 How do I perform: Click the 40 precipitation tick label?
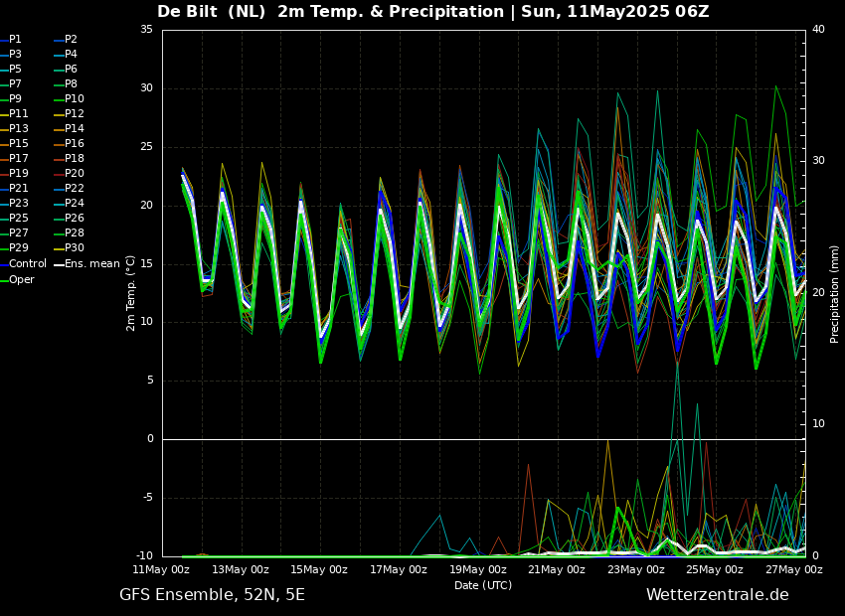pos(818,30)
